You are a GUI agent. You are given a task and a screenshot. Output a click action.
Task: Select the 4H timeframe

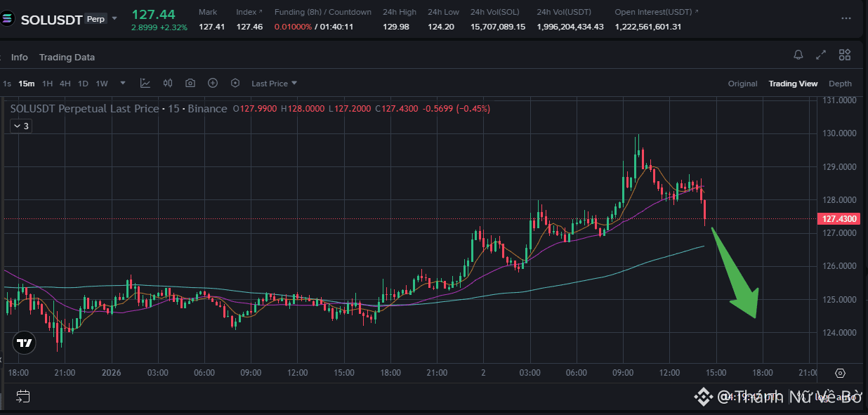[65, 84]
